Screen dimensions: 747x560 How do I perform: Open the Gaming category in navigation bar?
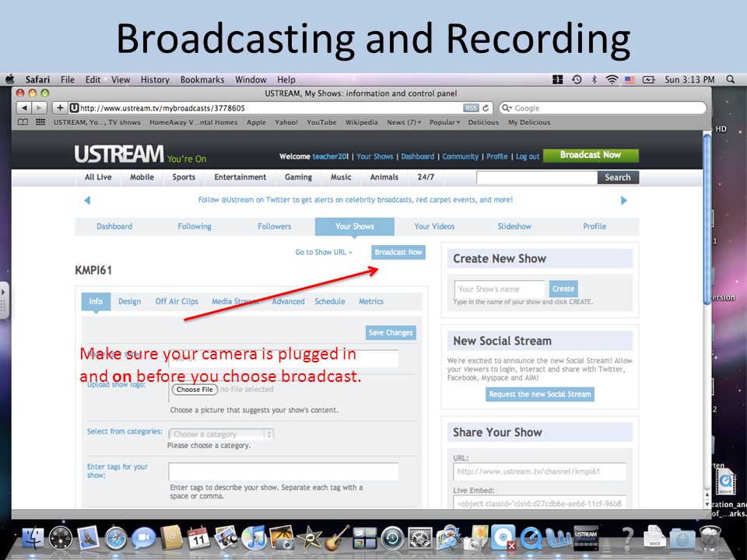click(x=298, y=177)
